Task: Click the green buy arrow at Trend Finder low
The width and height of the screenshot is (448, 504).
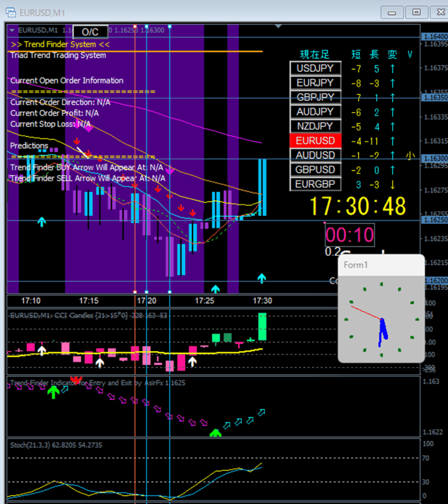Action: [215, 433]
